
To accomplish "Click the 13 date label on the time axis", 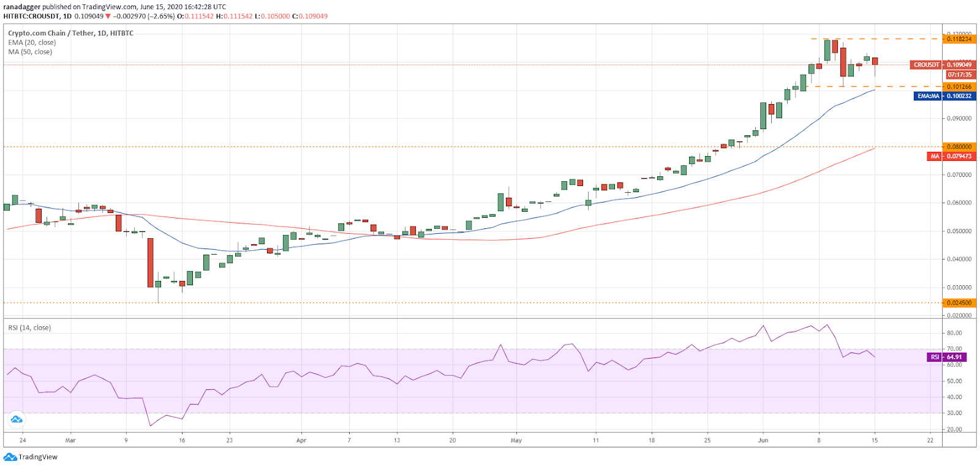I will pyautogui.click(x=397, y=440).
